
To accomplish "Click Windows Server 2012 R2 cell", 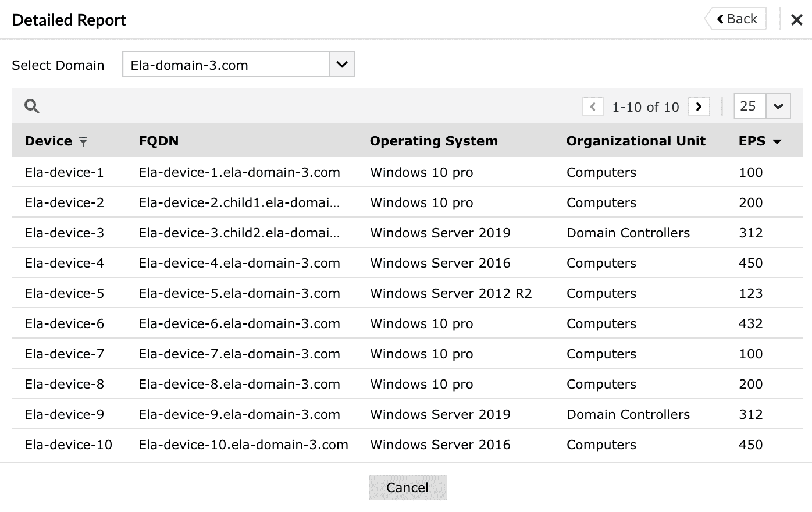I will (451, 293).
